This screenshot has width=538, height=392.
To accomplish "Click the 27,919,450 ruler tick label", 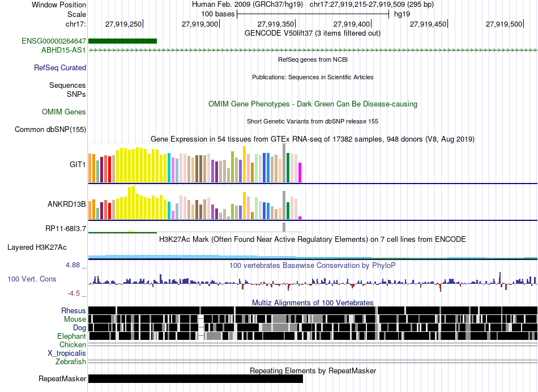I will click(x=428, y=24).
